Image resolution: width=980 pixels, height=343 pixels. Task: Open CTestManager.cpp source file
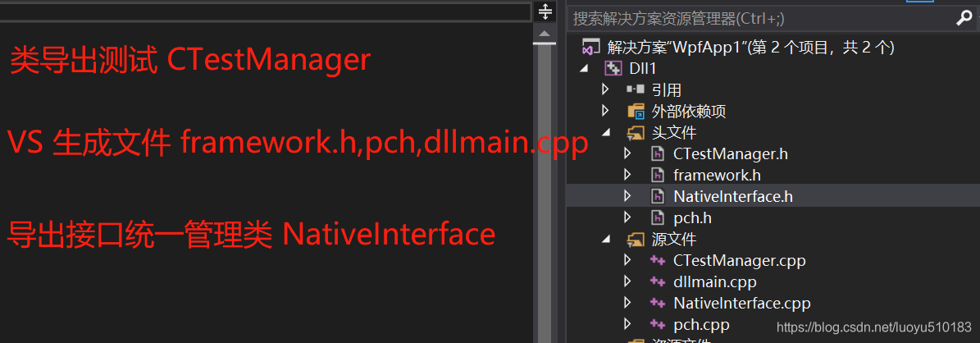point(740,260)
